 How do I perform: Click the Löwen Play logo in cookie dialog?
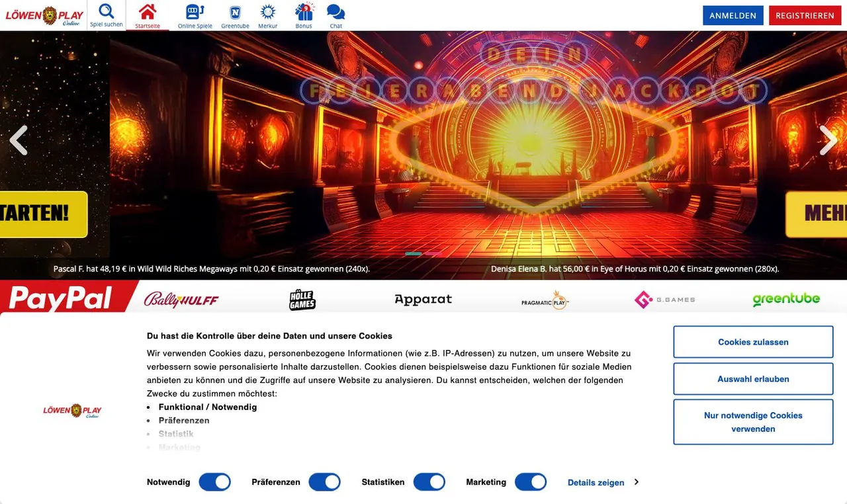click(73, 411)
